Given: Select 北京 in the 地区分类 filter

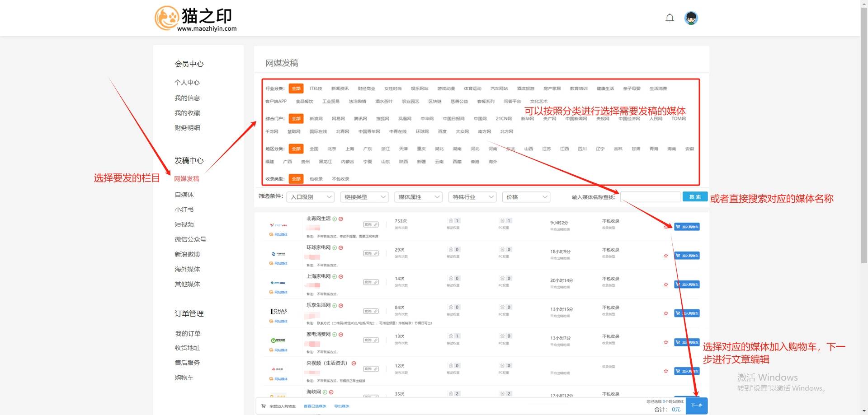Looking at the screenshot, I should tap(331, 149).
